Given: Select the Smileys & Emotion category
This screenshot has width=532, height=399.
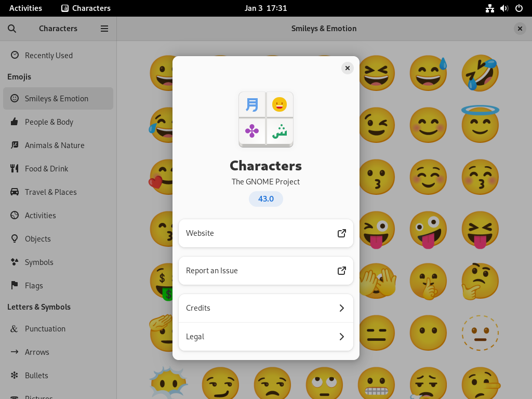Looking at the screenshot, I should [x=58, y=98].
